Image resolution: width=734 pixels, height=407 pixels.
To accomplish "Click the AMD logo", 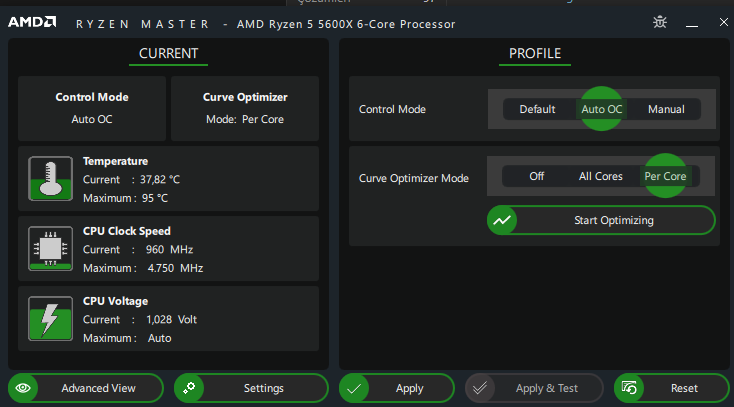I will point(34,23).
